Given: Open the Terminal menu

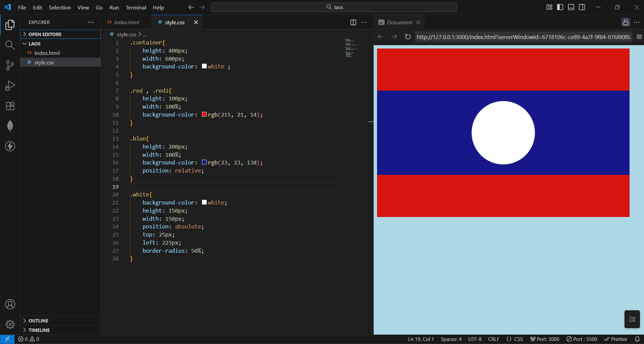Looking at the screenshot, I should click(135, 8).
